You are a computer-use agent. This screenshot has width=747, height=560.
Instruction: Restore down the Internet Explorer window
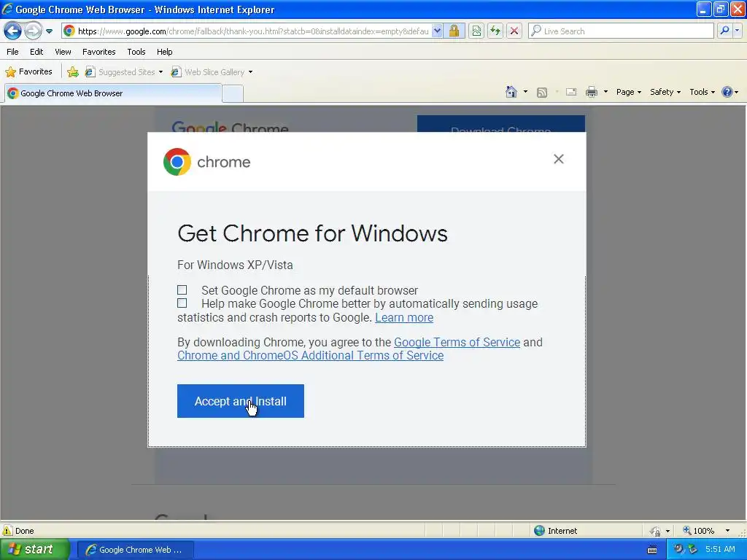click(720, 9)
